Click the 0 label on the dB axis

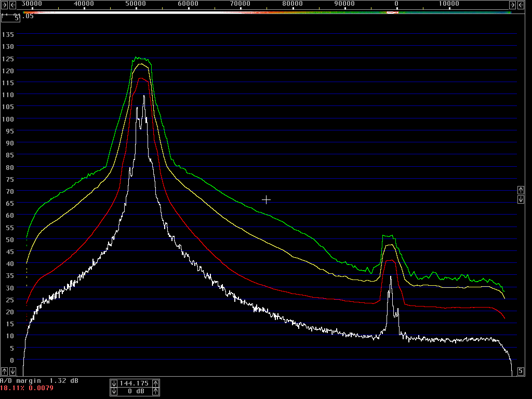(12, 360)
